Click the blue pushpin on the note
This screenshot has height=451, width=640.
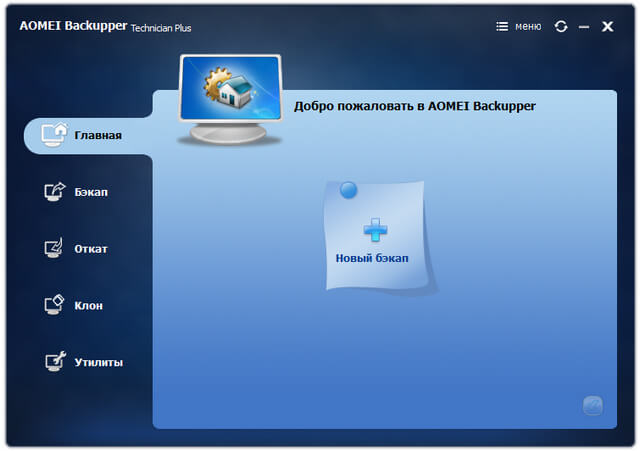(349, 190)
